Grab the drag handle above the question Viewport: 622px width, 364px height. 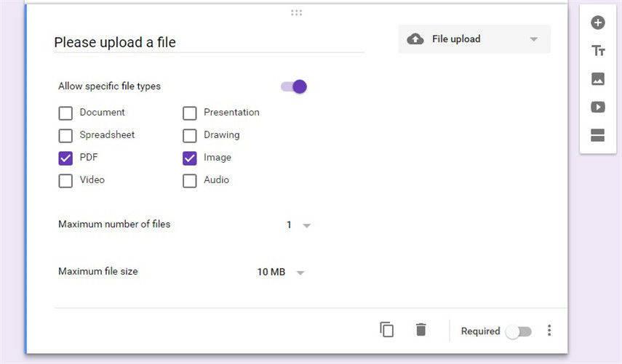coord(296,12)
